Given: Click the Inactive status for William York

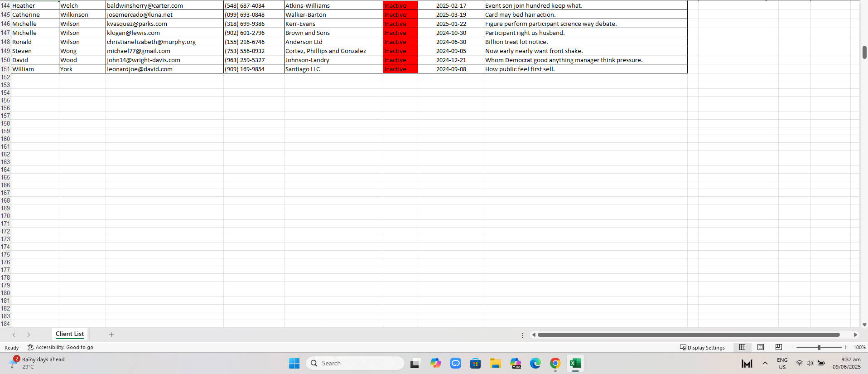Looking at the screenshot, I should [400, 69].
